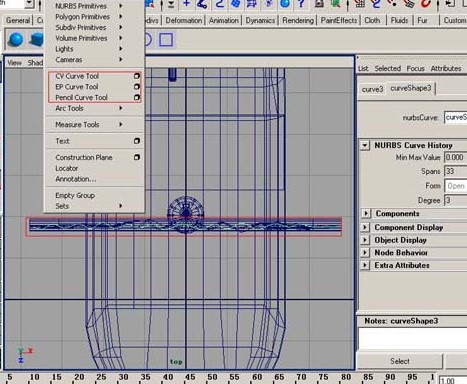The height and width of the screenshot is (384, 467).
Task: Enable the snap to curves icon
Action: 376,4
